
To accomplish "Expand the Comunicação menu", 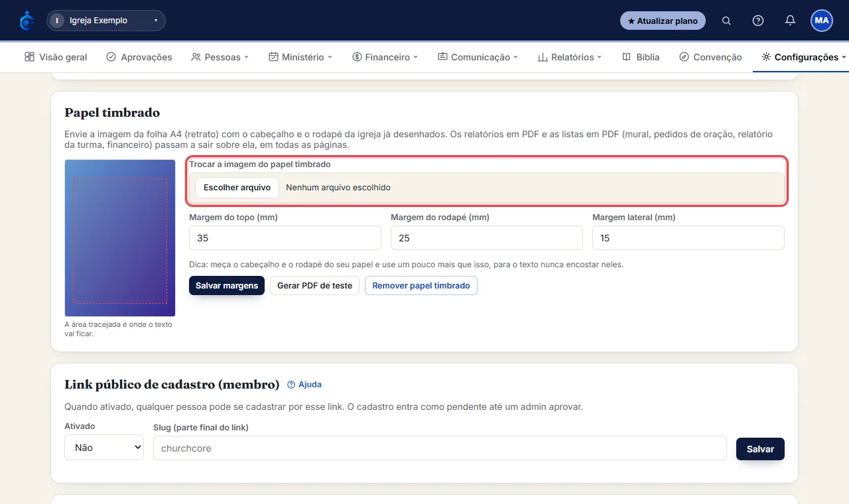I will 478,57.
